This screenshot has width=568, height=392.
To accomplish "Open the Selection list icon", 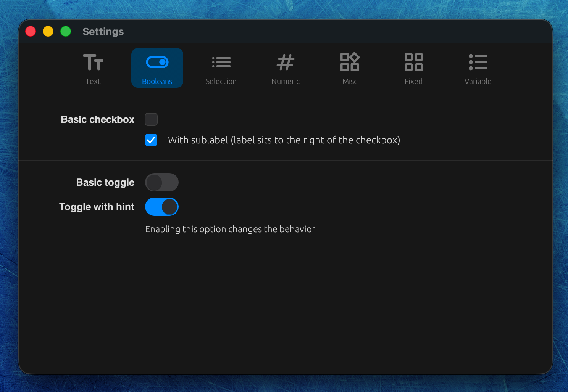I will (x=221, y=62).
